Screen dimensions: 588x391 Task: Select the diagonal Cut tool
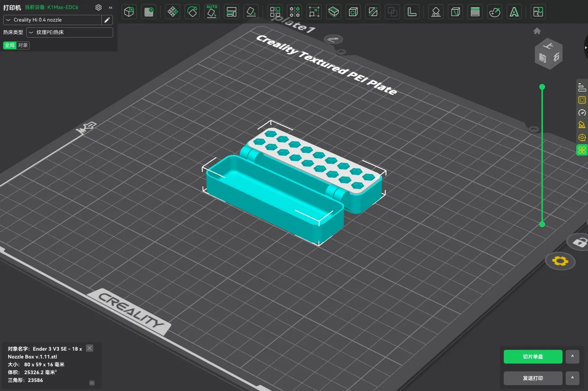(373, 12)
